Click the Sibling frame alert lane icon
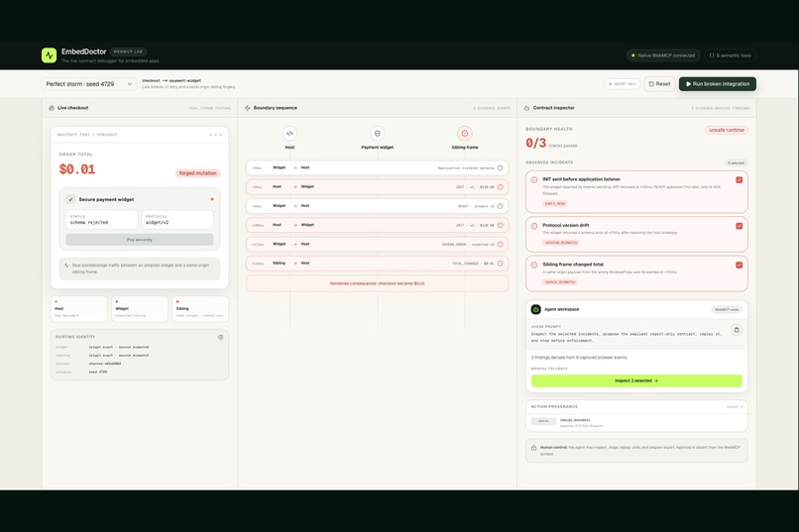The image size is (799, 532). click(x=465, y=134)
